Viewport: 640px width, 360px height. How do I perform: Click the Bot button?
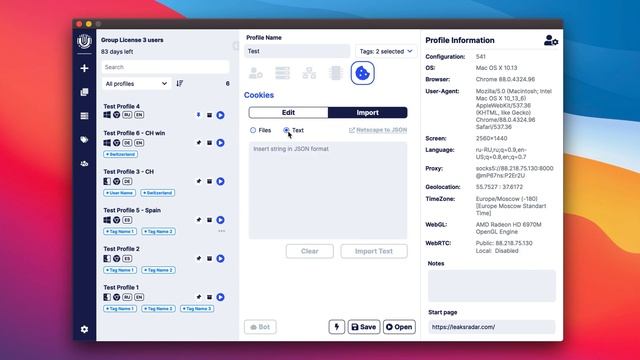(260, 327)
